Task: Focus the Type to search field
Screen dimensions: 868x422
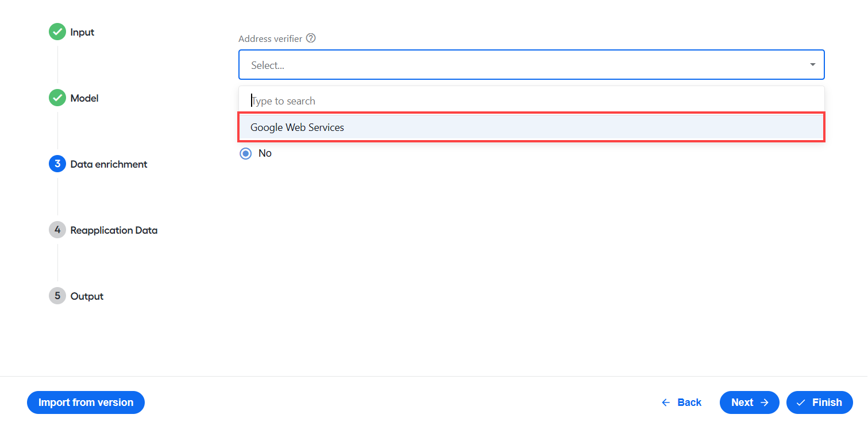Action: pos(531,101)
